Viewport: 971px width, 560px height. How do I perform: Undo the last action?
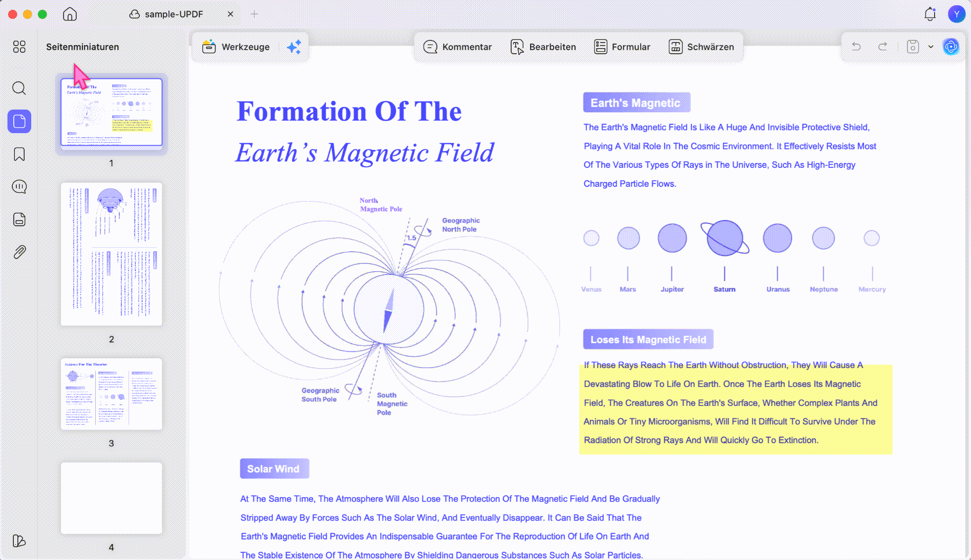point(856,47)
